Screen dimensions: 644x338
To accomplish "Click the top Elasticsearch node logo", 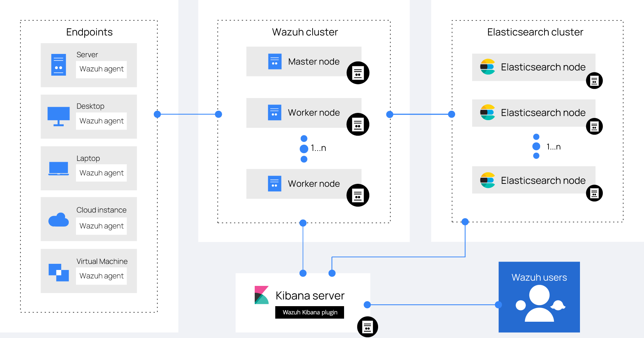I will click(x=487, y=67).
